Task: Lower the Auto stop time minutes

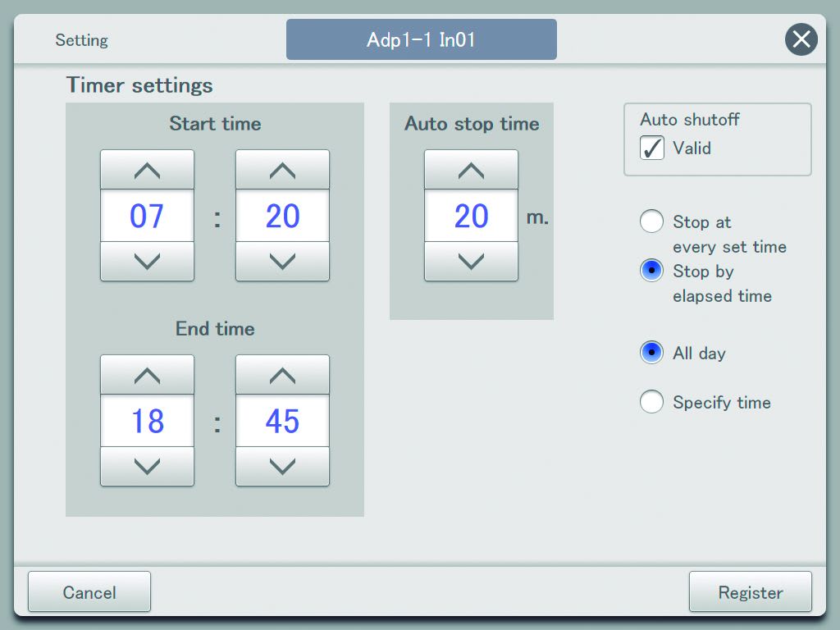Action: coord(471,262)
